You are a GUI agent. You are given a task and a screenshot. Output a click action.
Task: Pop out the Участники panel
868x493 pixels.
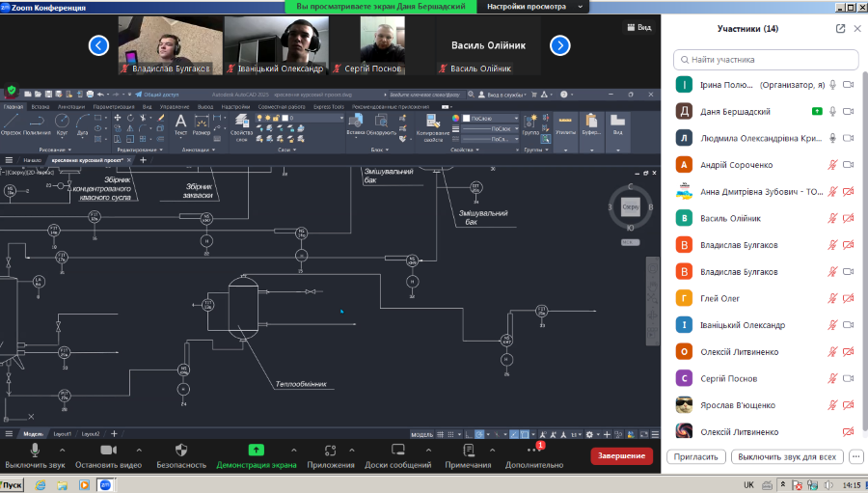(840, 29)
